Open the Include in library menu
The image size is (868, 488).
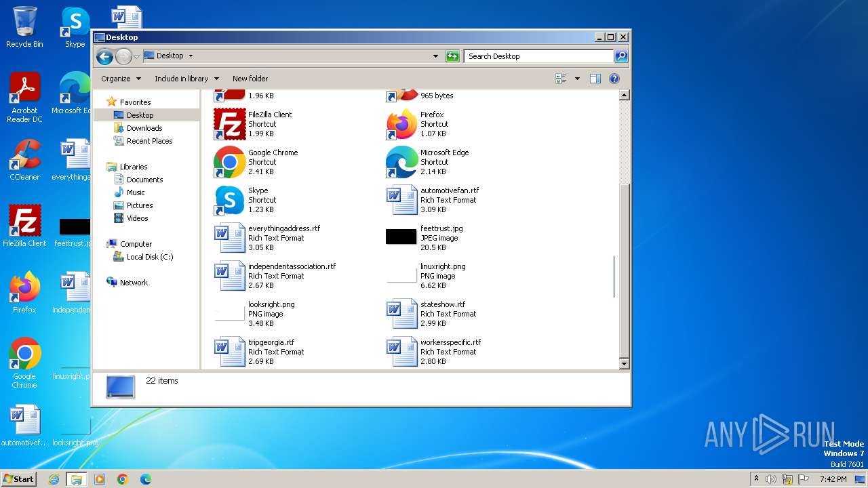(186, 79)
